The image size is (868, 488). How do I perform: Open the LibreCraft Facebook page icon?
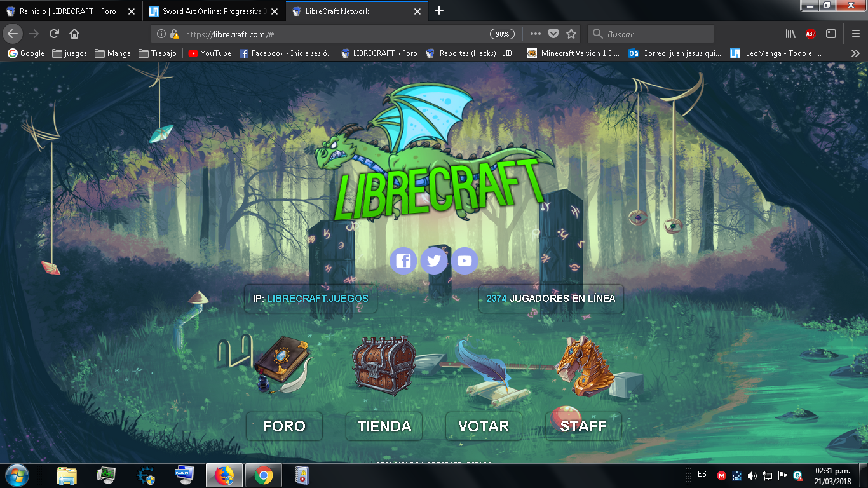tap(403, 261)
